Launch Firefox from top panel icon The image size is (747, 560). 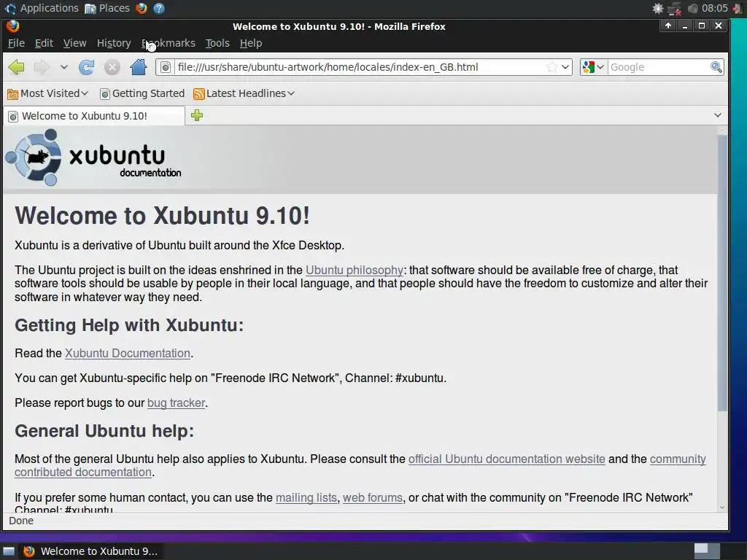pyautogui.click(x=142, y=8)
